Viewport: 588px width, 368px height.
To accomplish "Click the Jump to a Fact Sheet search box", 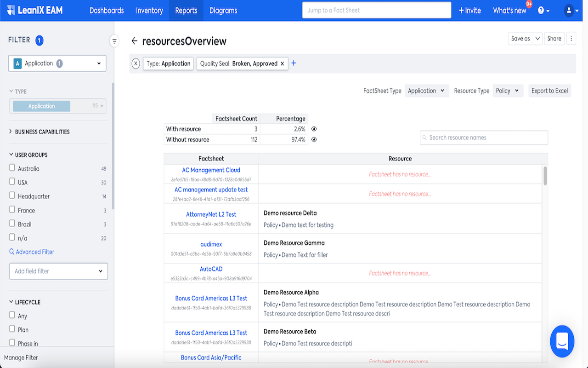I will pyautogui.click(x=377, y=10).
